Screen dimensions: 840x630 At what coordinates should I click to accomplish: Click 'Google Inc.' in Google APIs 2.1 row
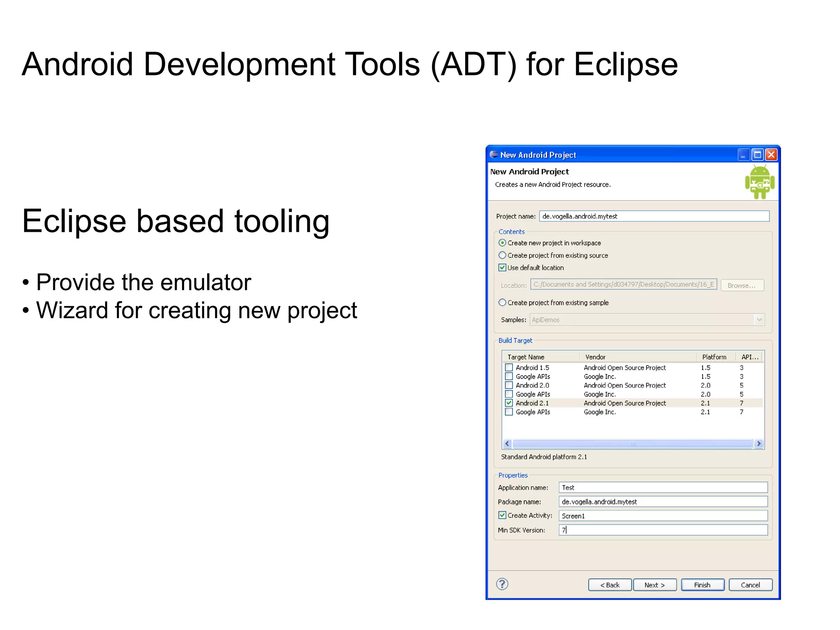(600, 412)
